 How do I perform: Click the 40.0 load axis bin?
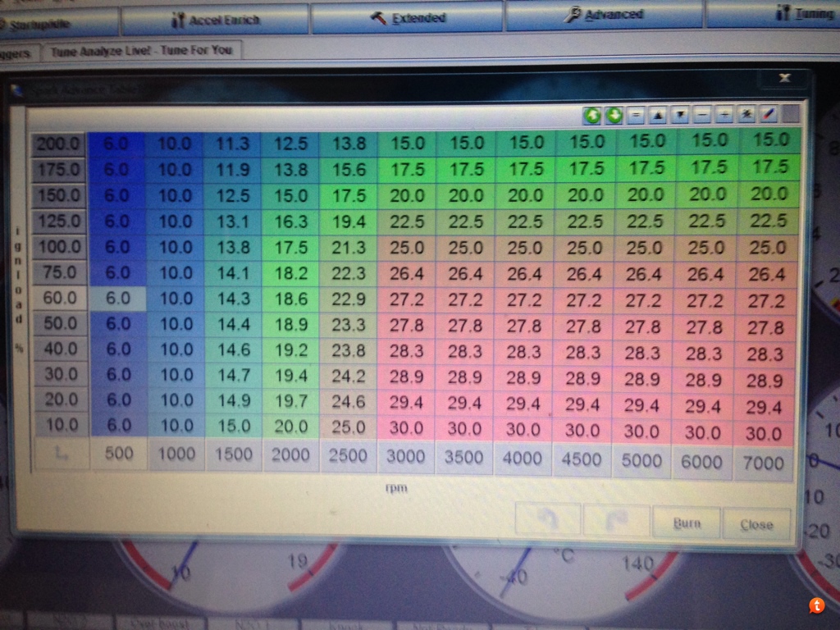(61, 349)
